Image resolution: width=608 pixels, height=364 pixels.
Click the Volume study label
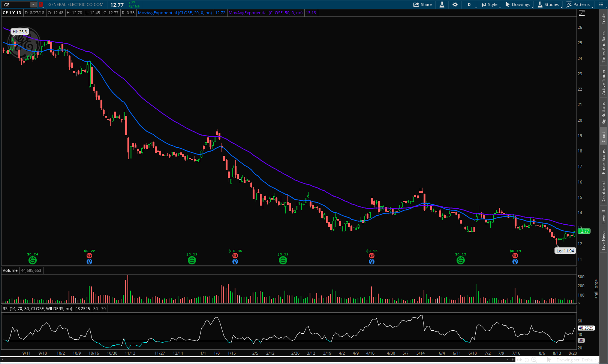click(10, 270)
